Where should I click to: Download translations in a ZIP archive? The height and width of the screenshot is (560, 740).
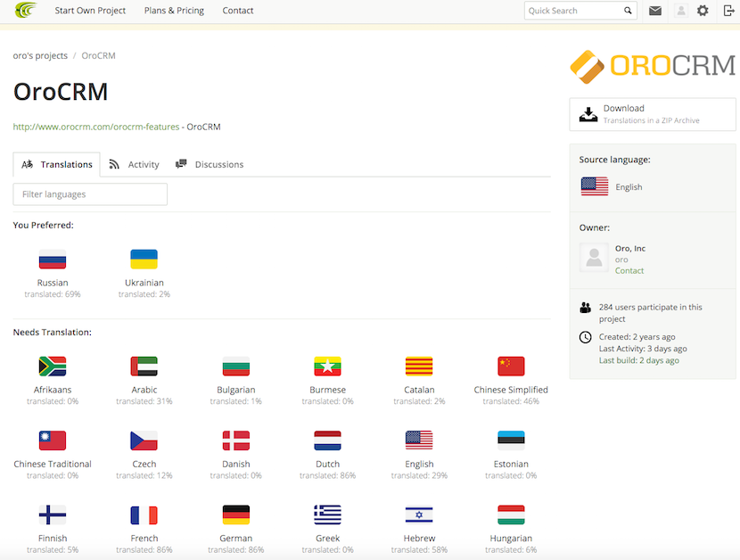(653, 114)
